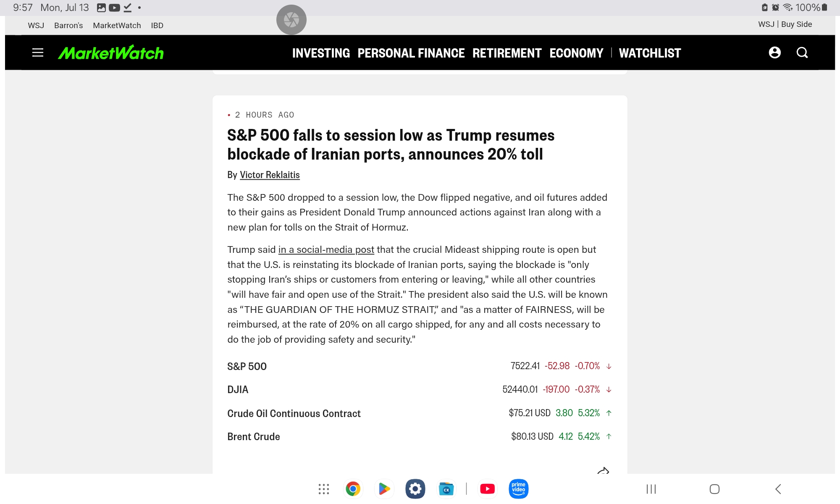Go to the Watchlist section
Viewport: 840px width, 504px height.
point(650,53)
